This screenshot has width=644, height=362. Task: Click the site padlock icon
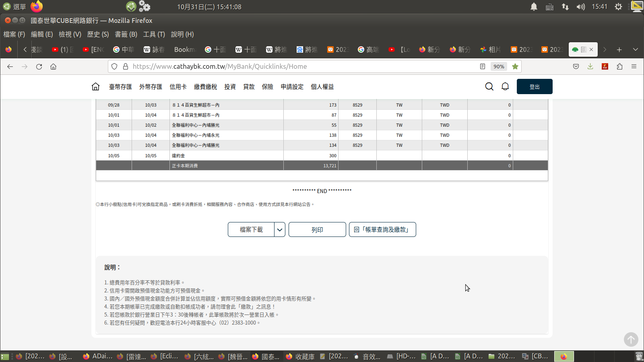click(125, 66)
